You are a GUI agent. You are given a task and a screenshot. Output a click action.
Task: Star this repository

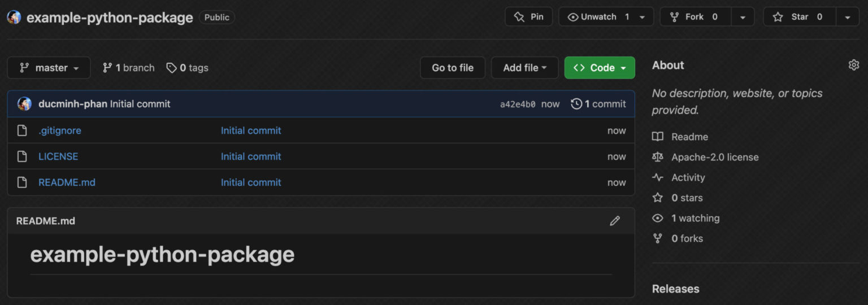click(x=799, y=17)
